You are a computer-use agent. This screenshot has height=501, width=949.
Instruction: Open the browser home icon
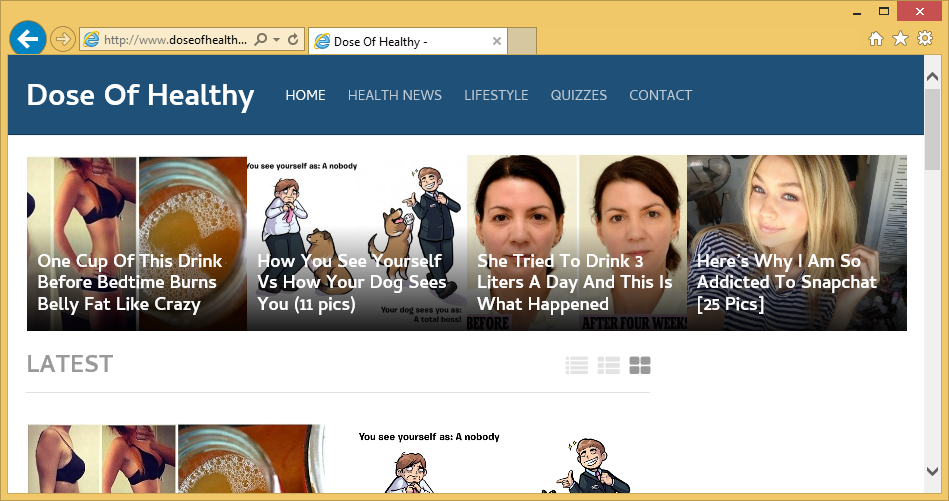[876, 39]
